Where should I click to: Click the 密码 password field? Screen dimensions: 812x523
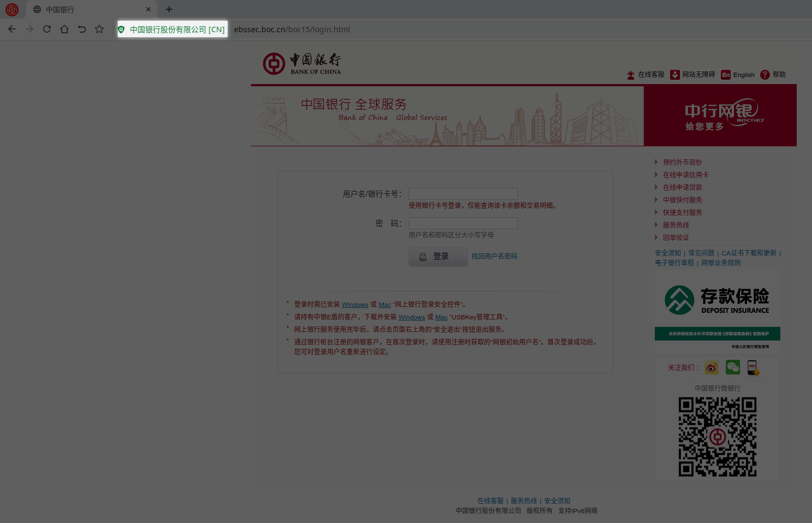tap(463, 223)
